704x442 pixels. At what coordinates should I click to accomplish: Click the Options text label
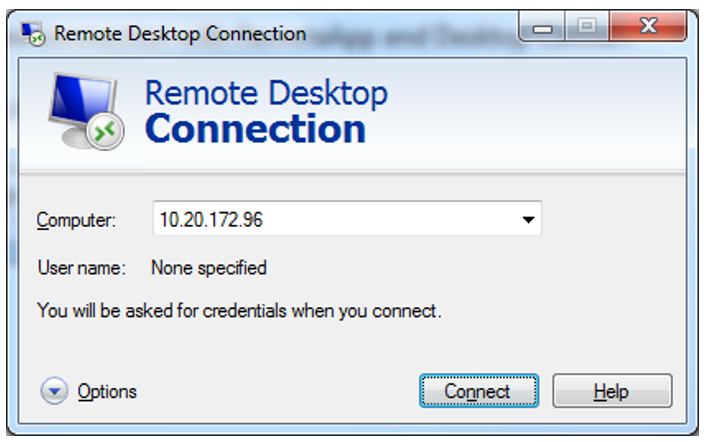107,392
